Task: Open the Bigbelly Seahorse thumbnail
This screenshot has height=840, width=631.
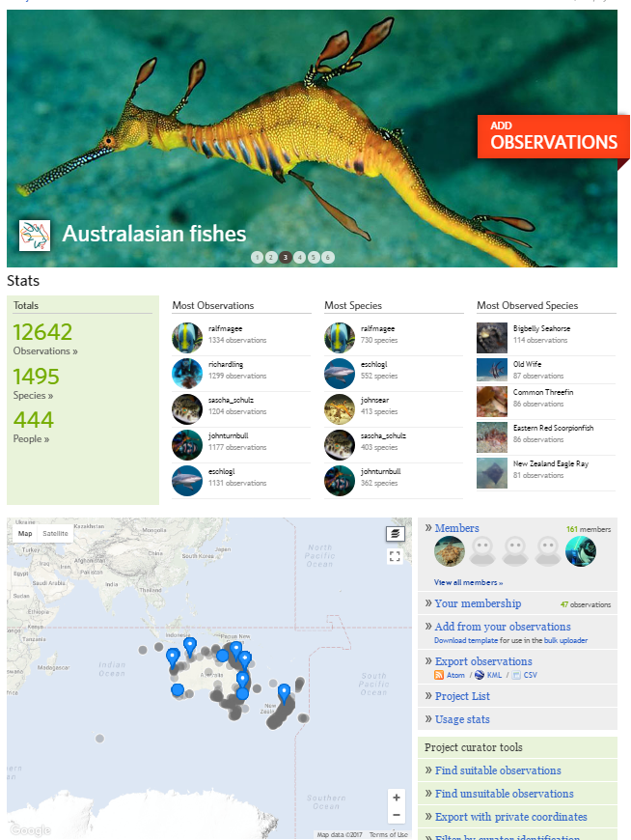Action: coord(492,337)
